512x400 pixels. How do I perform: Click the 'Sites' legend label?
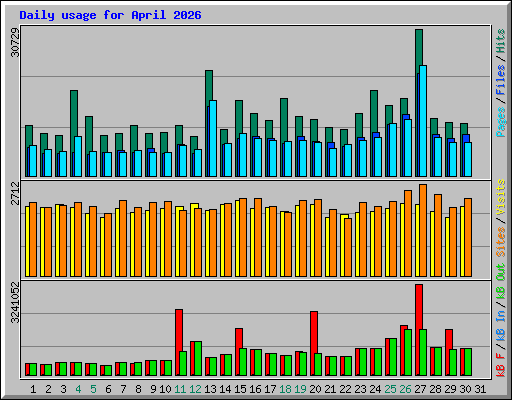click(500, 241)
